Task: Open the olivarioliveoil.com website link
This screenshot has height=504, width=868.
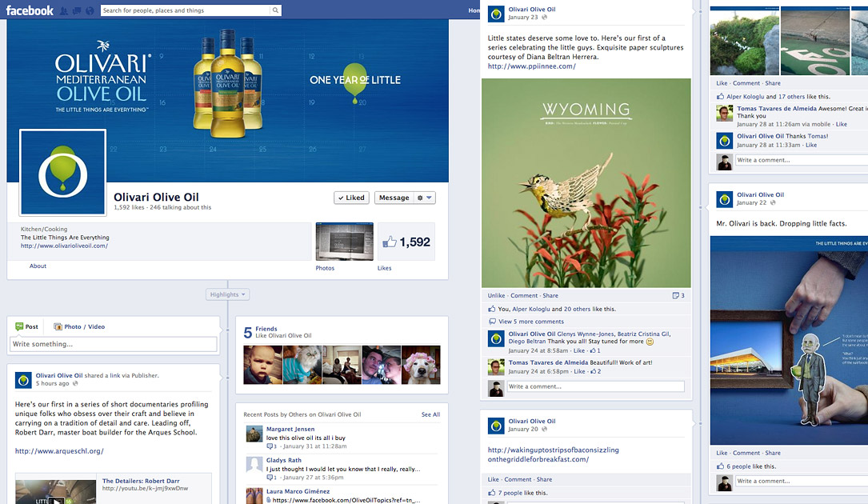Action: click(64, 246)
